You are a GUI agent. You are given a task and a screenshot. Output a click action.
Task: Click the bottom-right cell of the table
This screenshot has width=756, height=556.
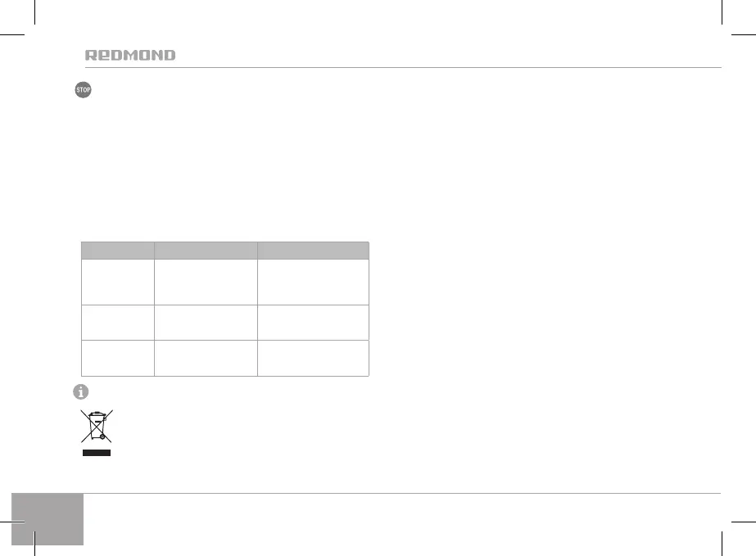click(x=313, y=358)
